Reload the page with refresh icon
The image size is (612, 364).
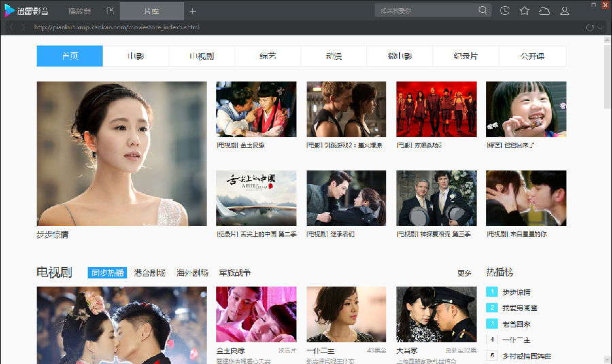pos(590,27)
